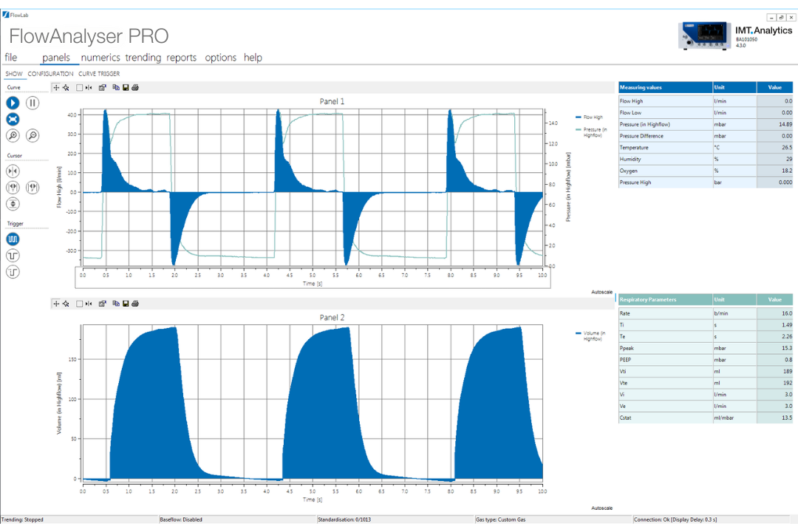
Task: Click Autoscale below Panel 1
Action: (601, 292)
